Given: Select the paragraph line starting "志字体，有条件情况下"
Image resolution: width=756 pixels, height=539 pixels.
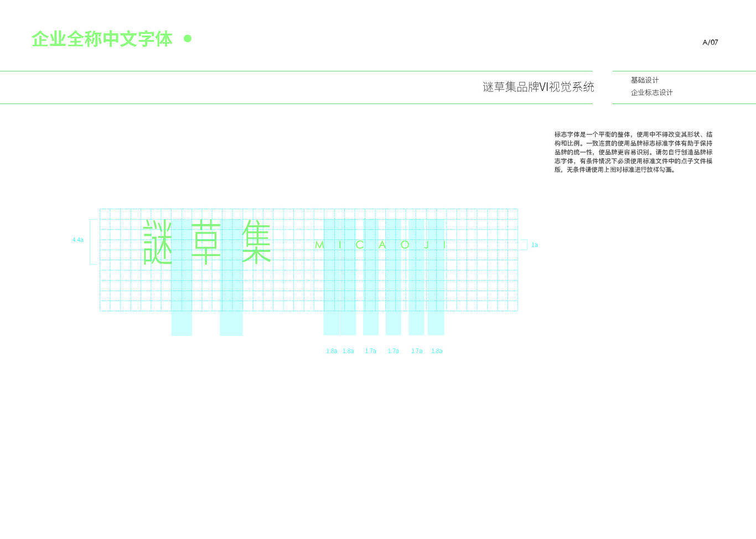Looking at the screenshot, I should 633,161.
